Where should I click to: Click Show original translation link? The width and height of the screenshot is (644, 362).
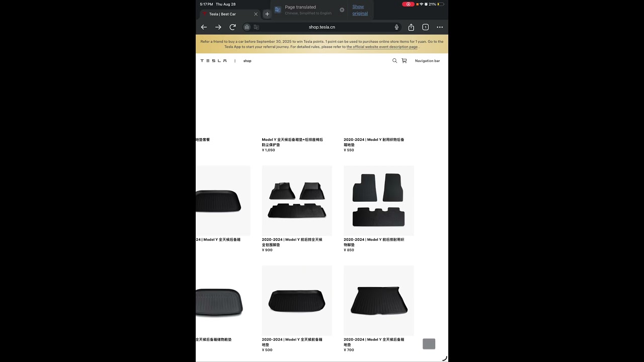(x=360, y=10)
